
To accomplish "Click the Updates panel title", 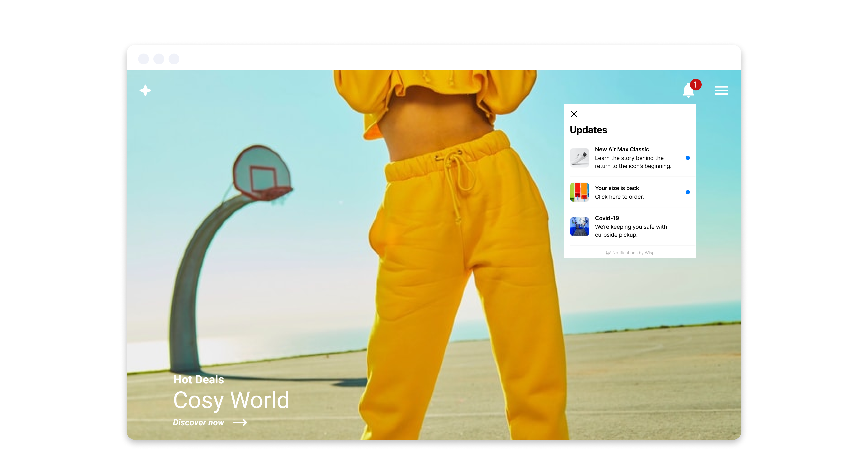I will pos(588,130).
